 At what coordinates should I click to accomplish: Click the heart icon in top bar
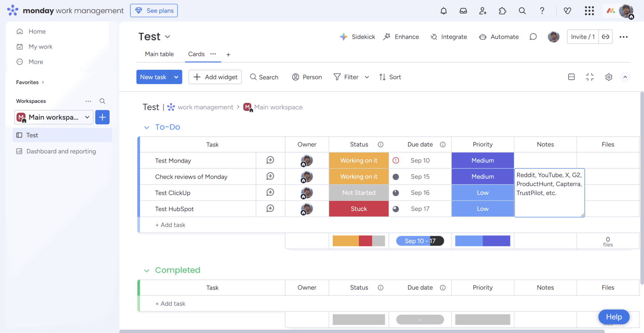click(567, 11)
